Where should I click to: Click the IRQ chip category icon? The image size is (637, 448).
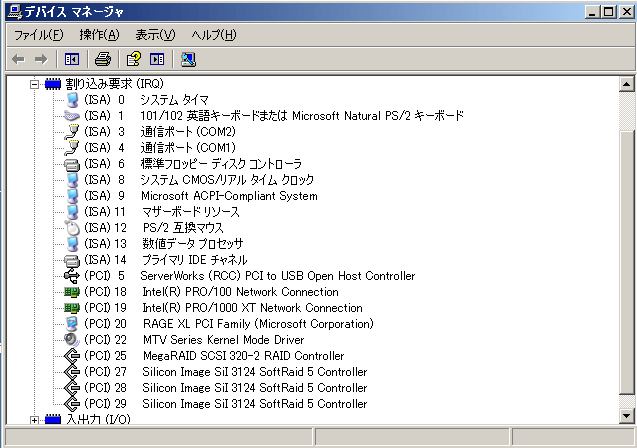(53, 84)
